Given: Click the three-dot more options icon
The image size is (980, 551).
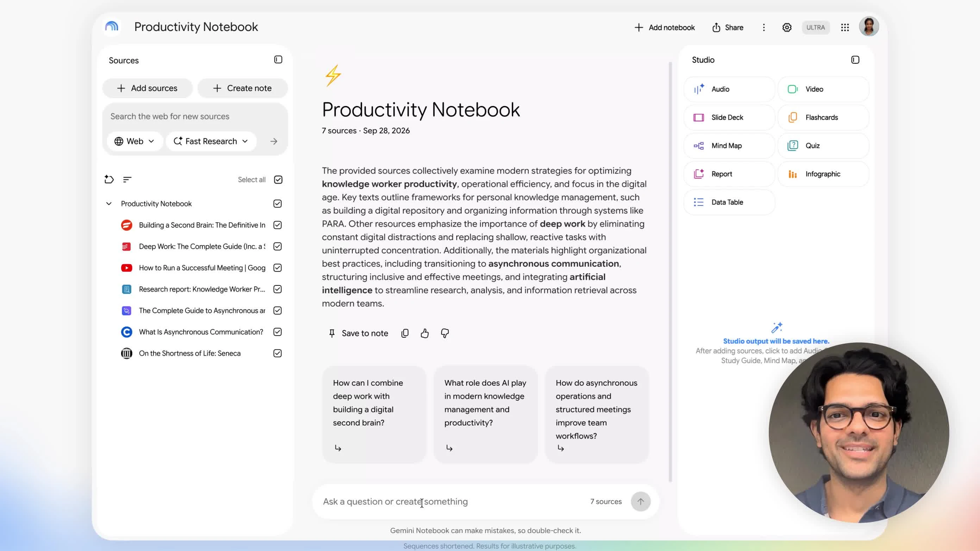Looking at the screenshot, I should 764,27.
